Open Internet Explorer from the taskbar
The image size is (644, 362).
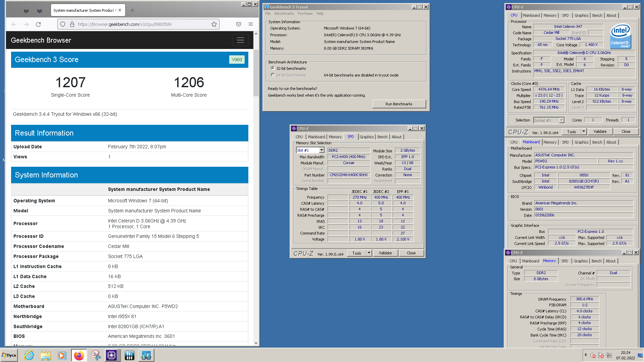point(29,355)
